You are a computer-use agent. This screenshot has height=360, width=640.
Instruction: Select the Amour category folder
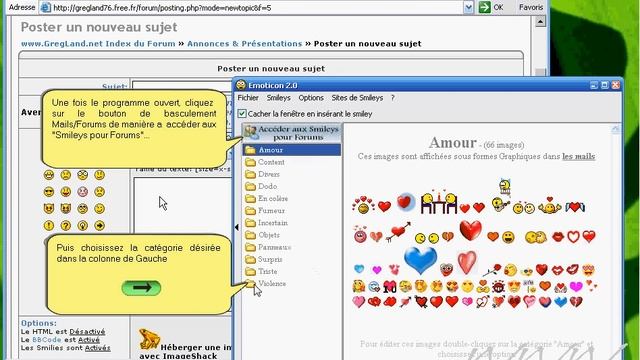pos(292,150)
